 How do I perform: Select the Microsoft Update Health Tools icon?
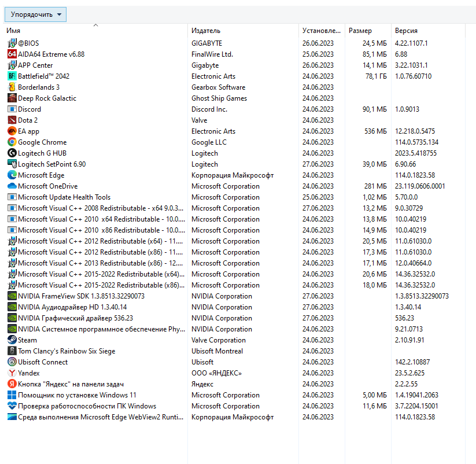[12, 197]
